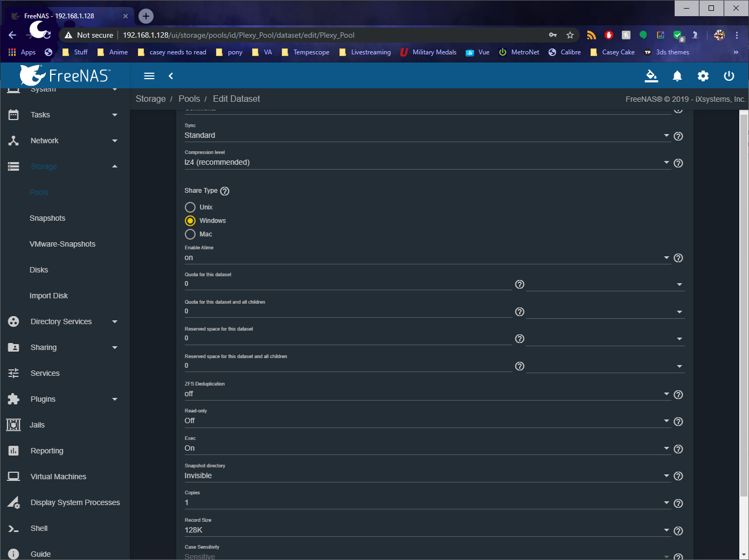Screen dimensions: 749x560
Task: Expand the Network menu
Action: point(65,141)
